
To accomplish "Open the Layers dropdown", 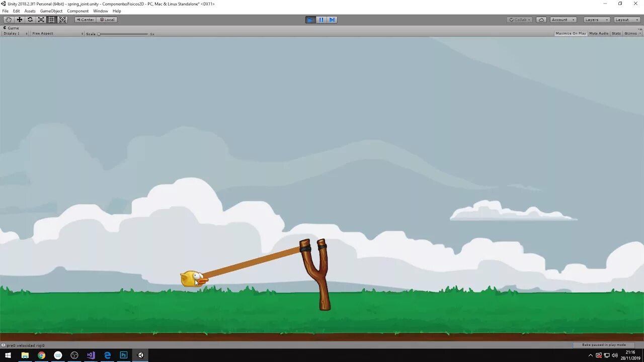I will 597,20.
